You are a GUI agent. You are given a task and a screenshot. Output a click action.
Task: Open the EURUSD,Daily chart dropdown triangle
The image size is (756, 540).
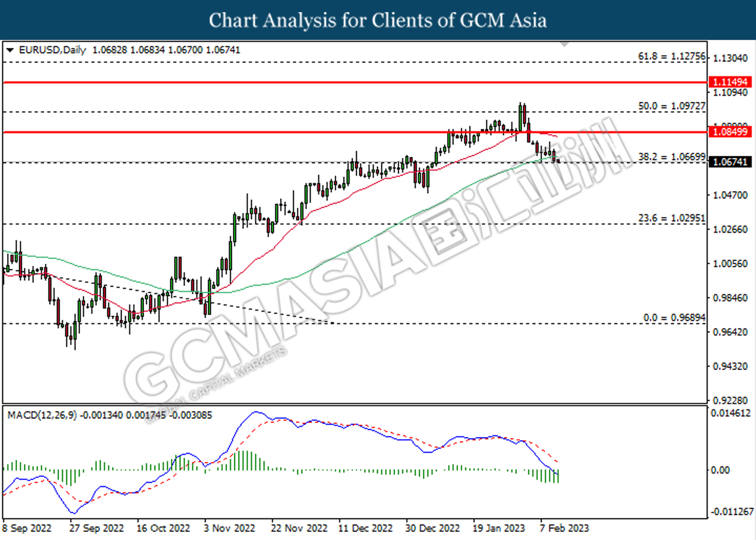[x=10, y=50]
